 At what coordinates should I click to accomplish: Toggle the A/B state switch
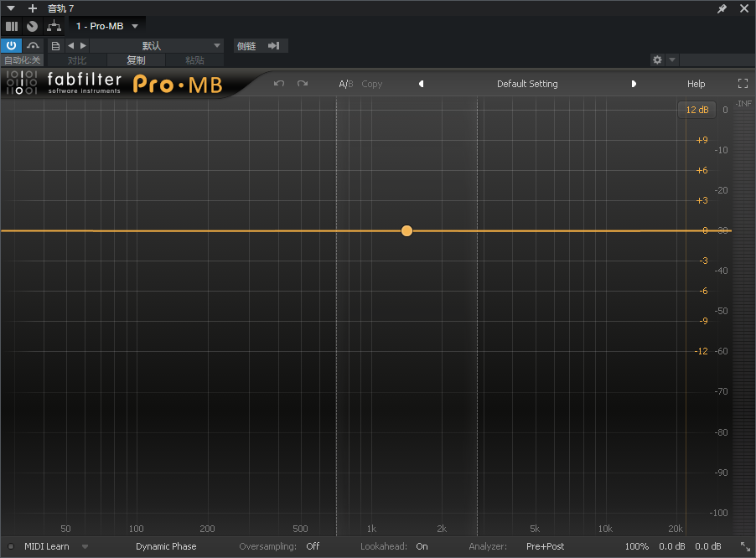[x=345, y=84]
